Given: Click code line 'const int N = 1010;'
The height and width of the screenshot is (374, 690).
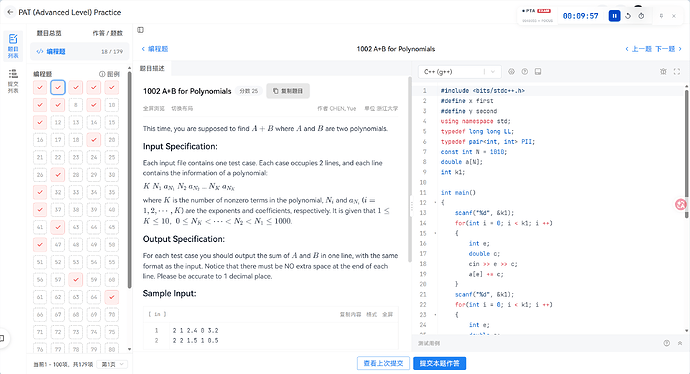Looking at the screenshot, I should pyautogui.click(x=473, y=152).
